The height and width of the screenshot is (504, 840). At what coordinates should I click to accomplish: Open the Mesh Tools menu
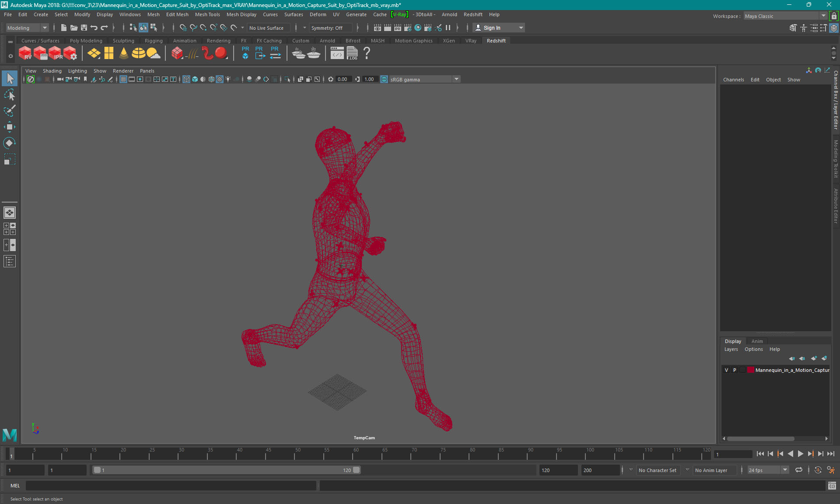[207, 14]
